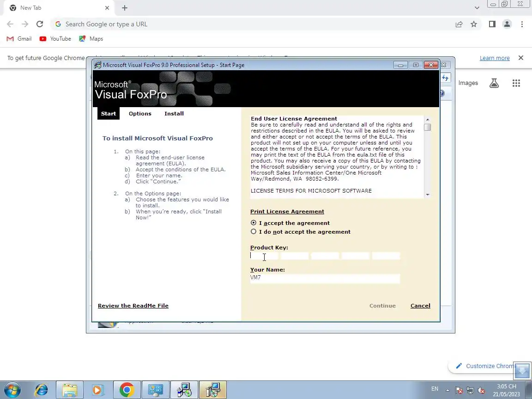This screenshot has height=399, width=532.
Task: Click Learn more link in Chrome notice
Action: pos(494,58)
